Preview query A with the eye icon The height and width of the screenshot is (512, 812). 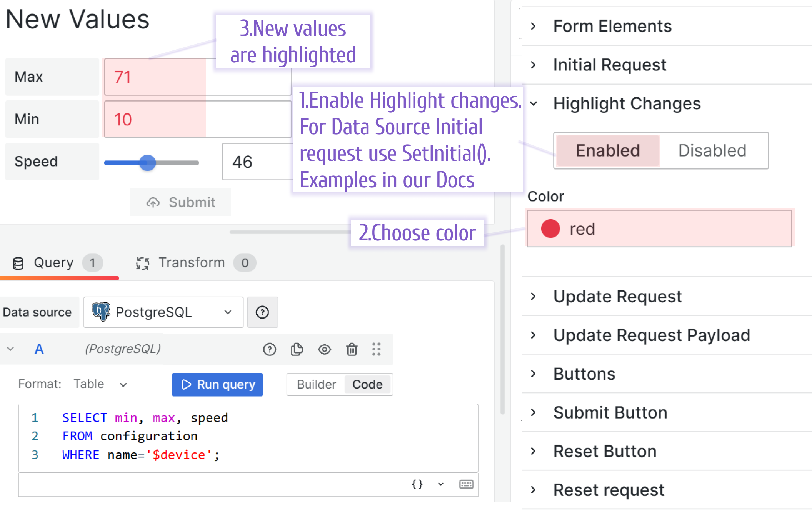click(324, 349)
